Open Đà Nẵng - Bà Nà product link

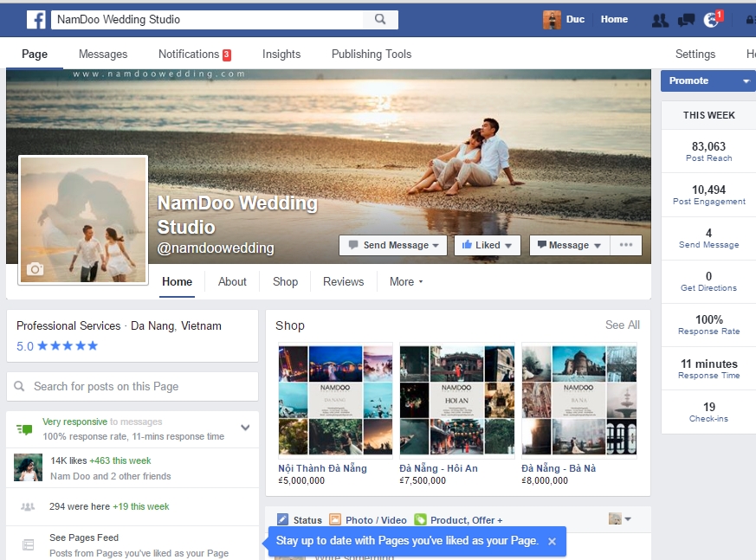pyautogui.click(x=559, y=468)
